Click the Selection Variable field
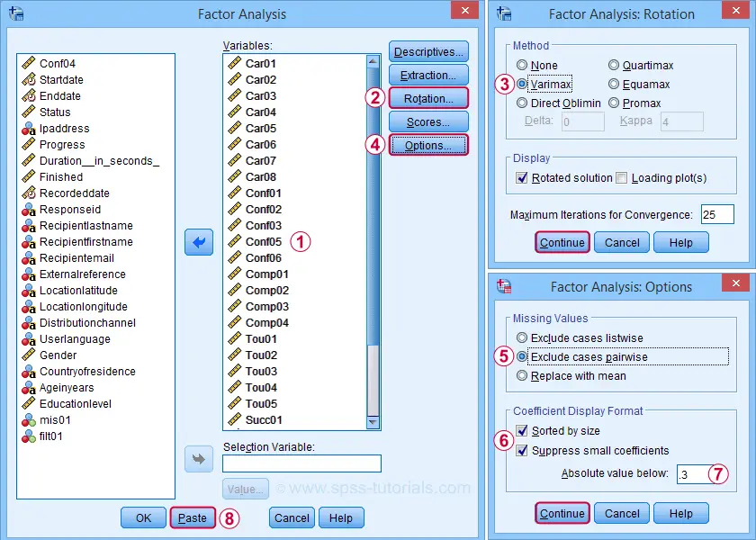This screenshot has height=540, width=756. [x=301, y=463]
